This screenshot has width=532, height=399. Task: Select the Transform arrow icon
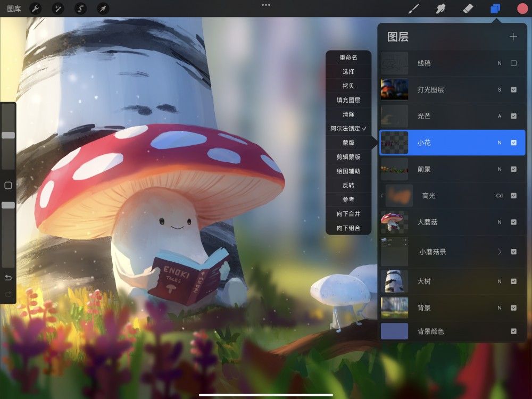(103, 8)
